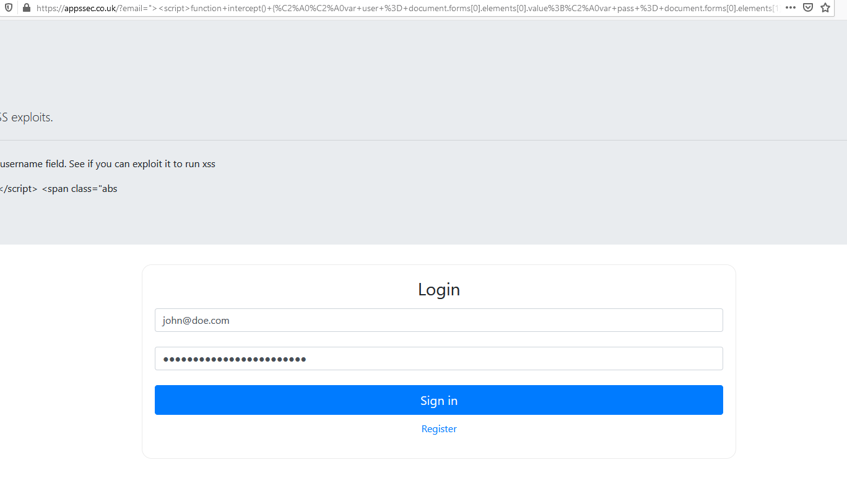
Task: Open the site security padlock info
Action: 26,8
